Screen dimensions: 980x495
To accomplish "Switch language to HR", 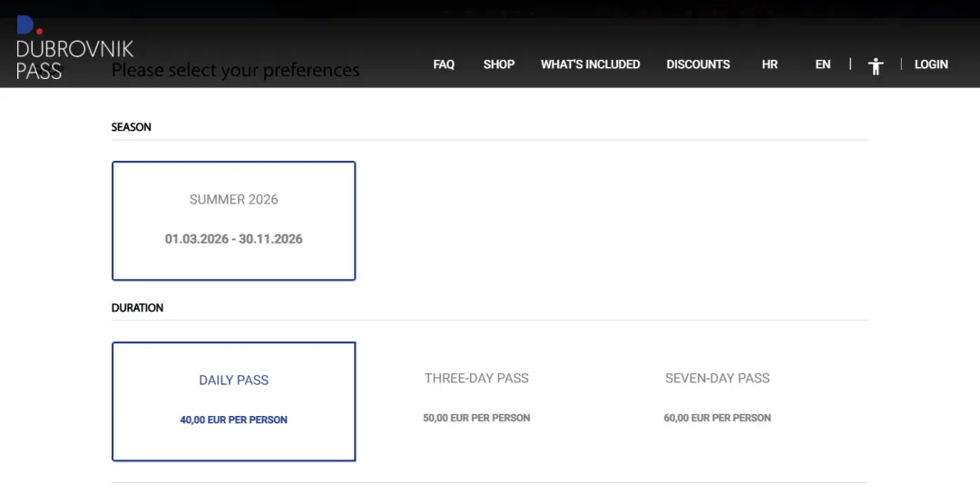I will click(769, 64).
